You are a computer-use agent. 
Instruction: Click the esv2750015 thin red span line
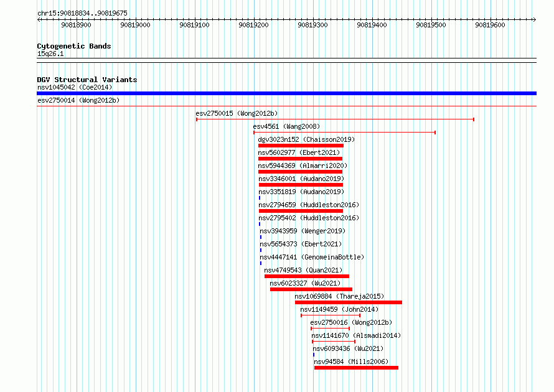335,119
